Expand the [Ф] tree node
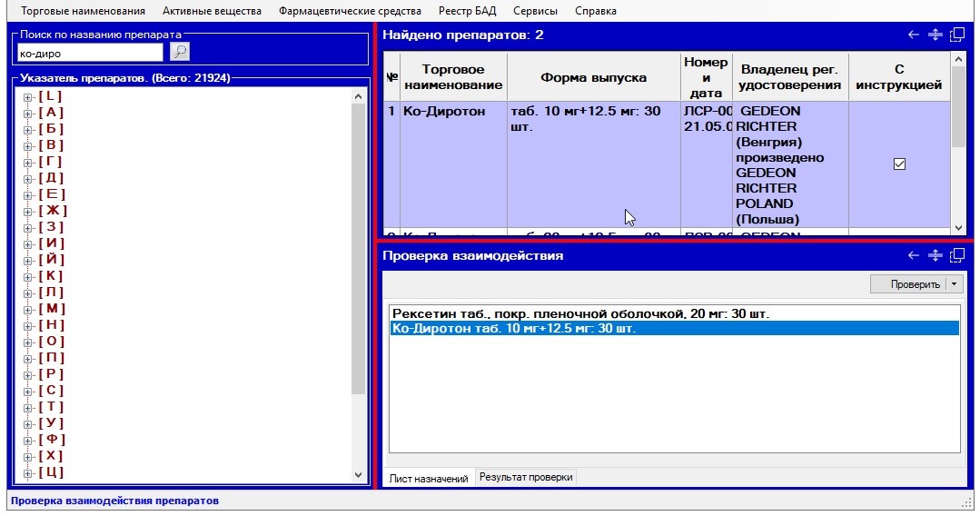This screenshot has width=980, height=516. [28, 440]
